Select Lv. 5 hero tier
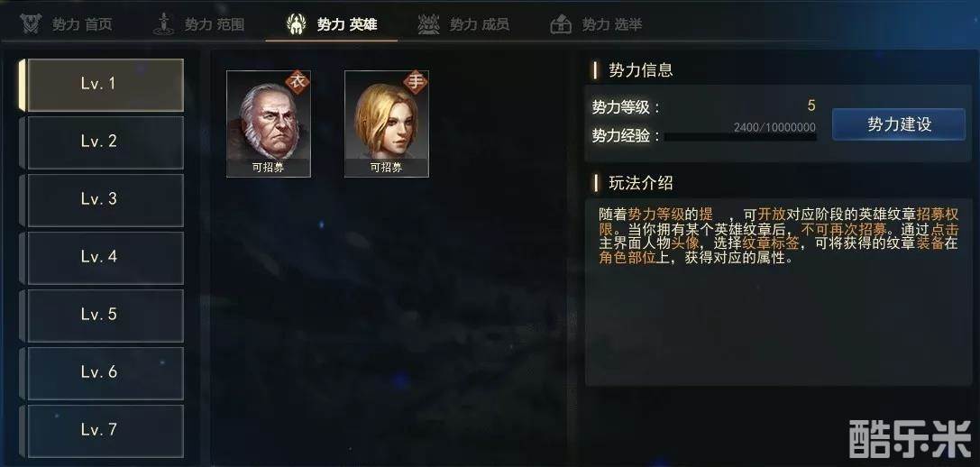This screenshot has width=980, height=467. click(x=105, y=315)
